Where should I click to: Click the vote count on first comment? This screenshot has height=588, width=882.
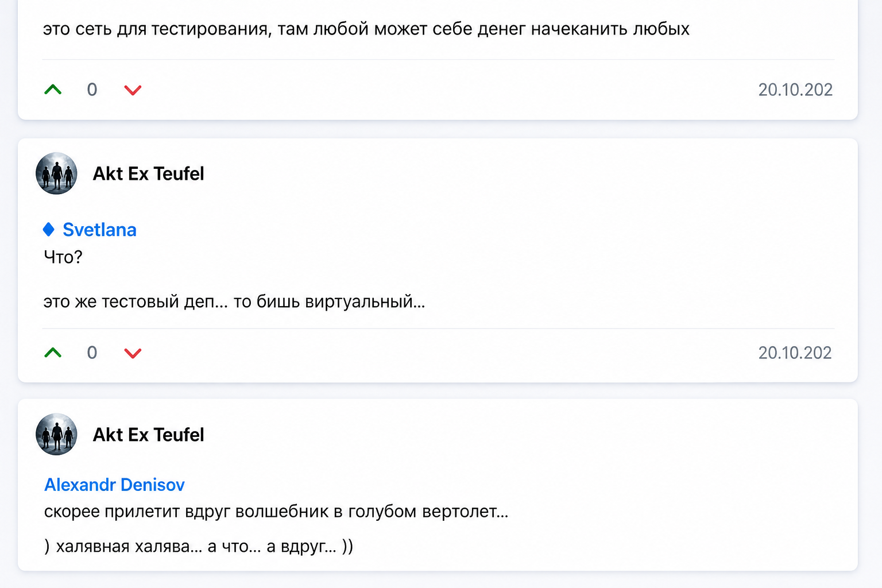[x=92, y=90]
